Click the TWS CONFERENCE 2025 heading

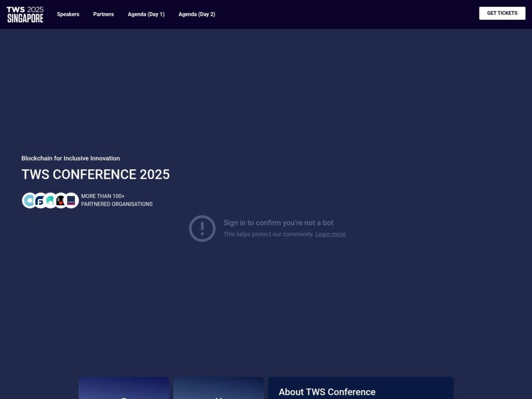click(96, 175)
